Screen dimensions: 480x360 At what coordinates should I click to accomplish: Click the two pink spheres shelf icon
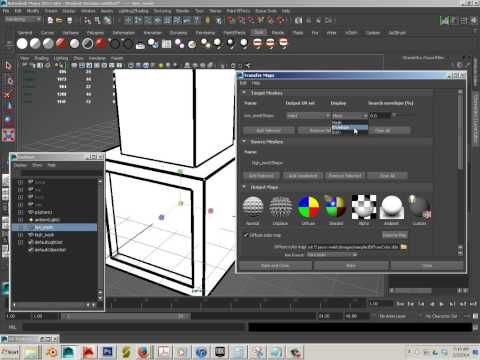179,44
